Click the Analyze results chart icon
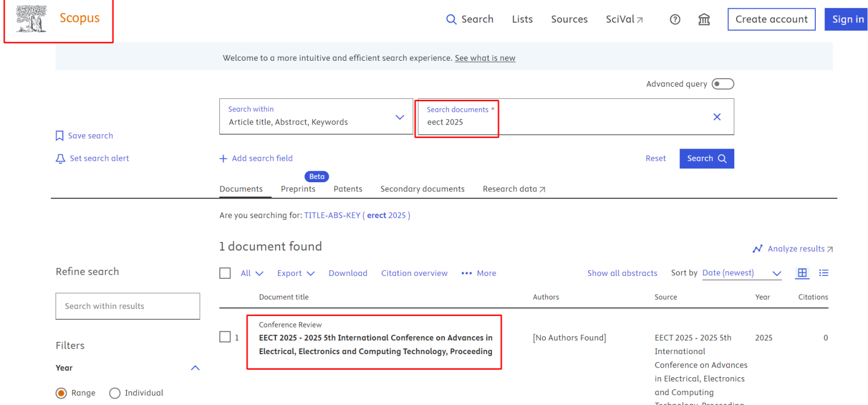Image resolution: width=868 pixels, height=405 pixels. [x=757, y=249]
